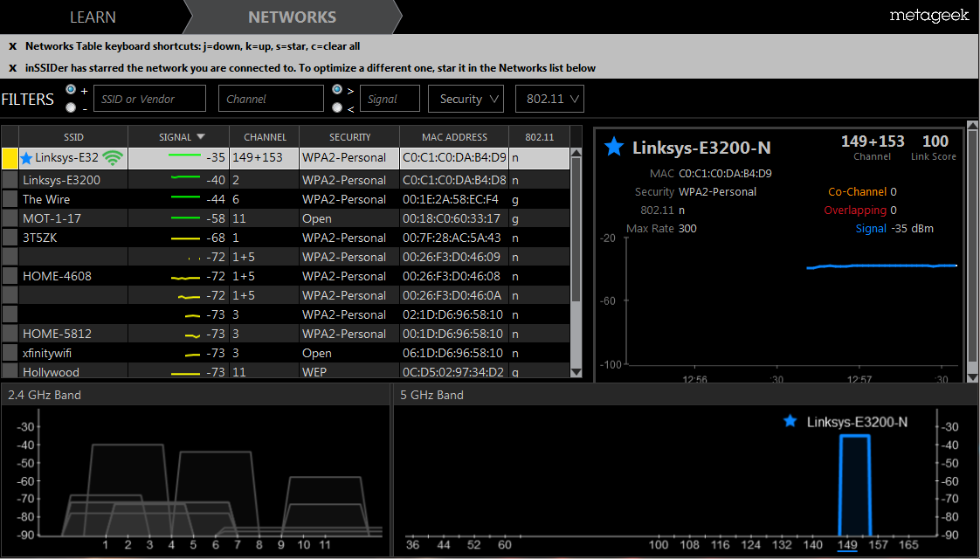Toggle the yellow color box for Linksys-E32
This screenshot has width=980, height=559.
[x=10, y=158]
